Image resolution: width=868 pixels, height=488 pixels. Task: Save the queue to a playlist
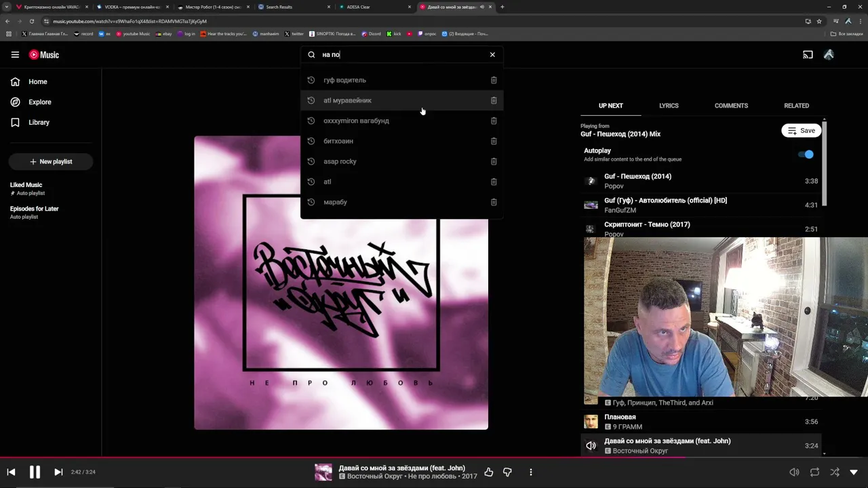coord(802,131)
